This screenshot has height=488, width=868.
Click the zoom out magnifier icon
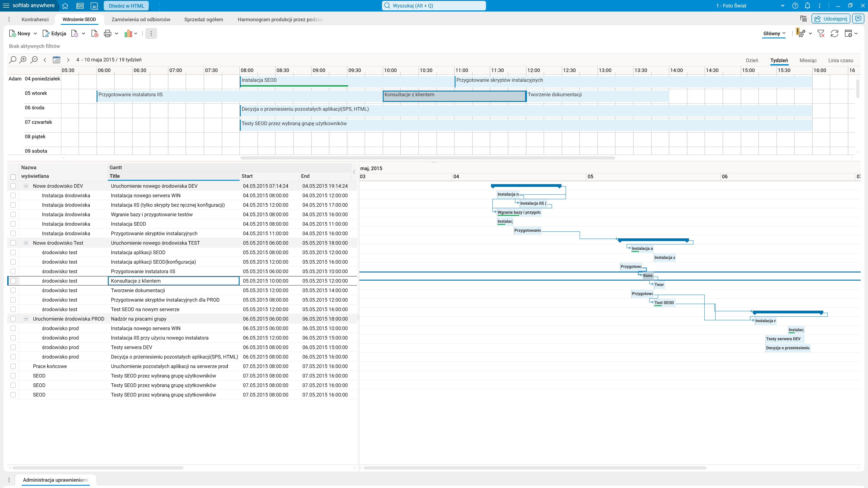coord(34,60)
